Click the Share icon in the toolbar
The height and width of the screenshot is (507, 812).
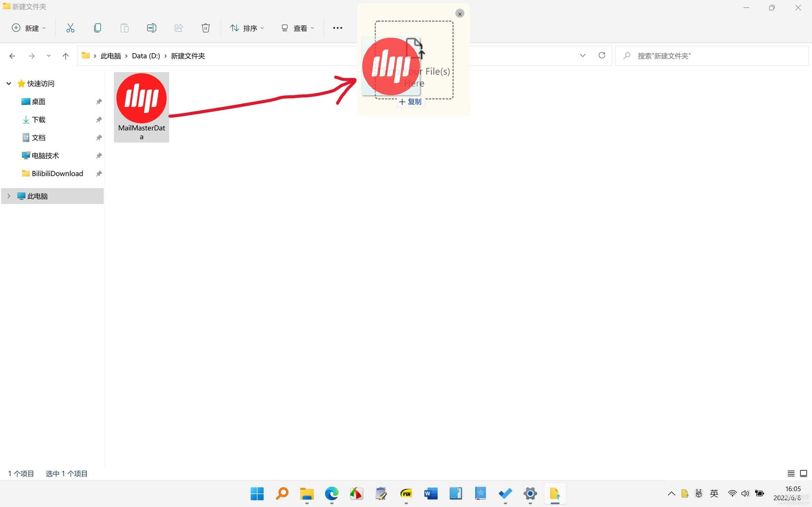[x=178, y=28]
